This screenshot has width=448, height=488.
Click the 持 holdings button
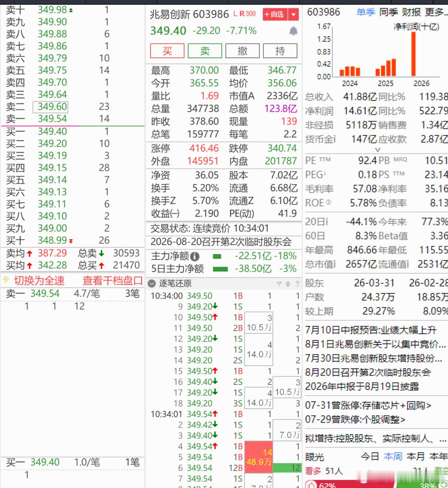[x=280, y=51]
